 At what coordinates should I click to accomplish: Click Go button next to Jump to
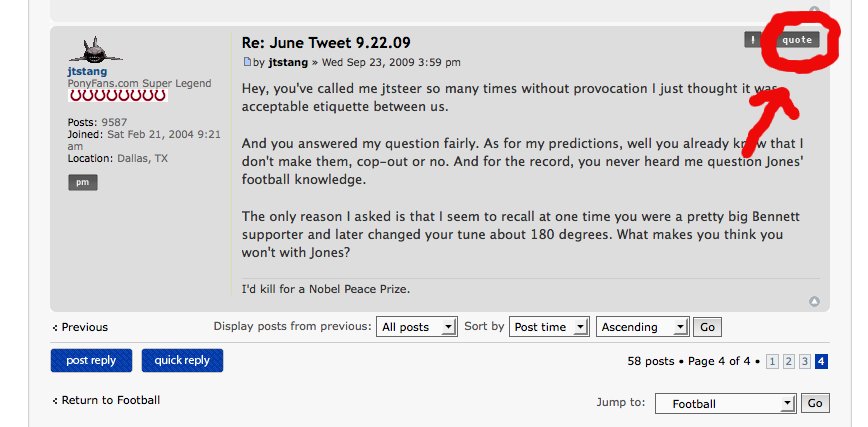click(815, 403)
